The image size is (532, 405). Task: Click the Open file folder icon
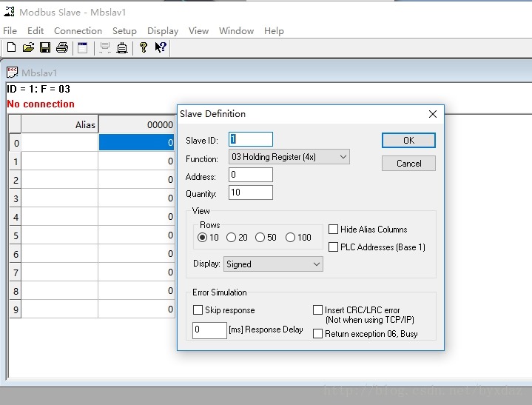click(x=28, y=48)
